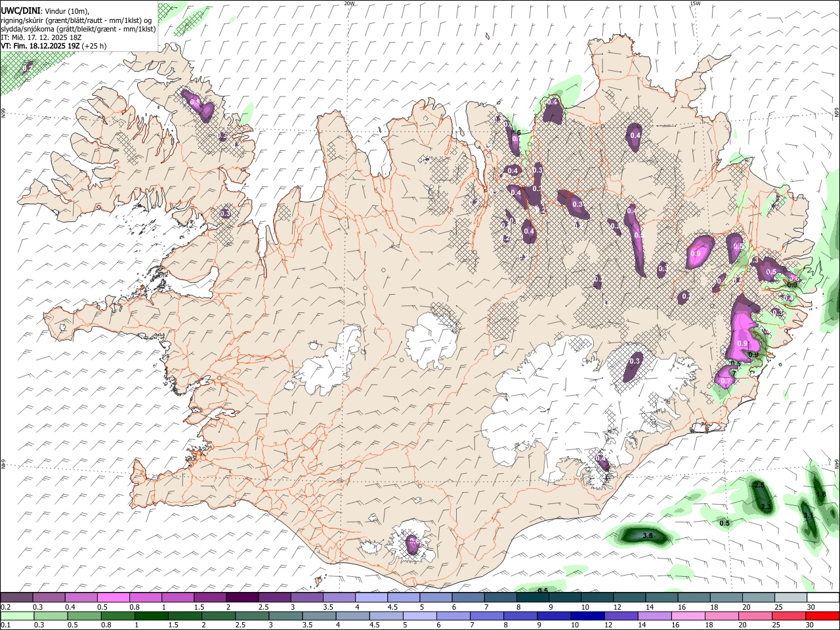Click the '1.8' precipitation value near the east edge
Viewport: 840px width, 630px height.
click(820, 494)
